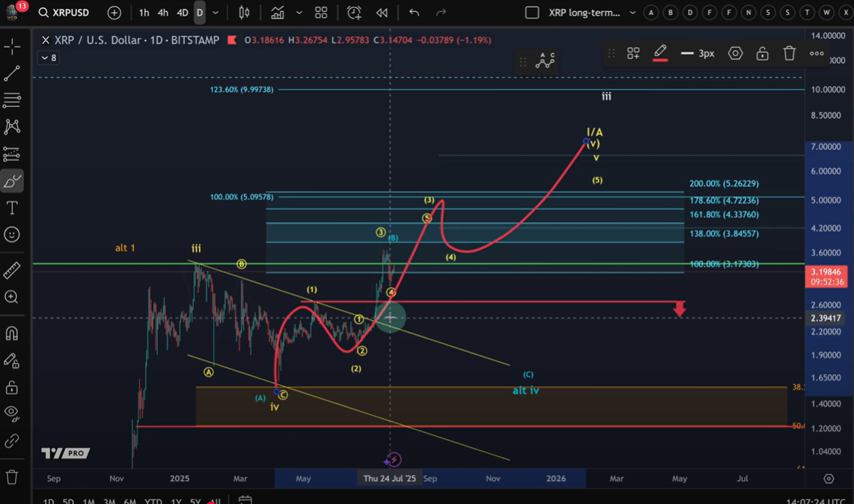The width and height of the screenshot is (854, 504).
Task: Click the purple lightning event marker
Action: 393,460
